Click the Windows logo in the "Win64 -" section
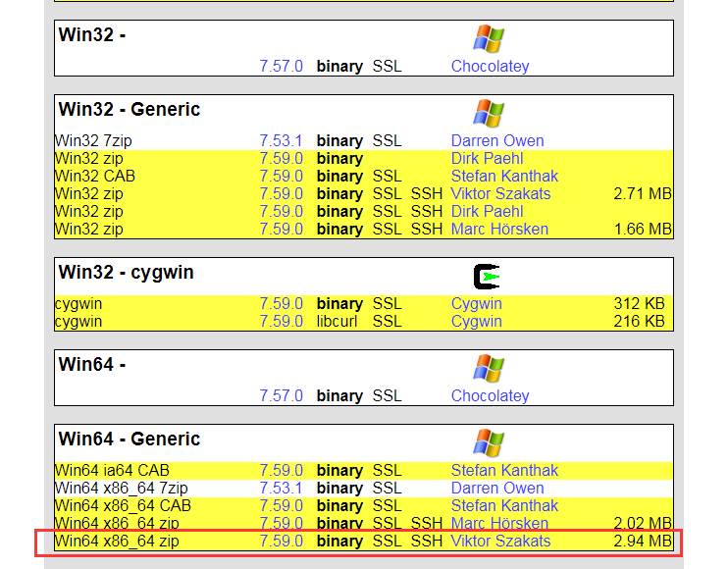The height and width of the screenshot is (569, 728). 488,368
